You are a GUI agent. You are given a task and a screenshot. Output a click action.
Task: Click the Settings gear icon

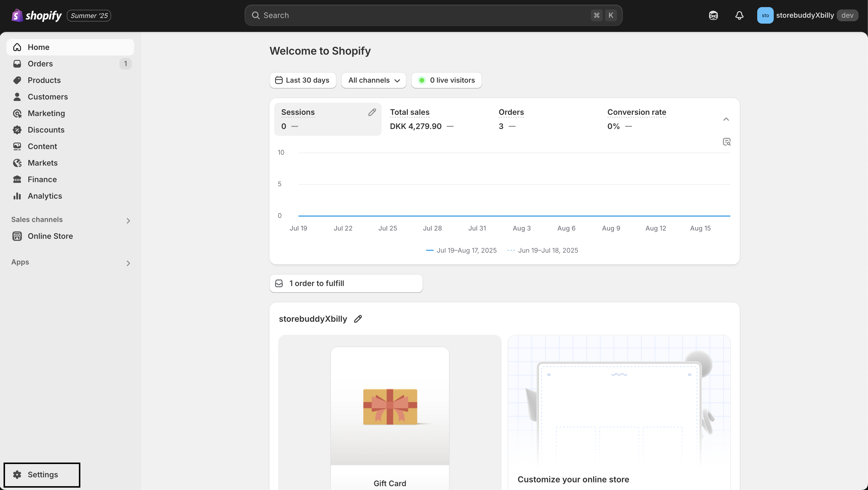coord(17,475)
